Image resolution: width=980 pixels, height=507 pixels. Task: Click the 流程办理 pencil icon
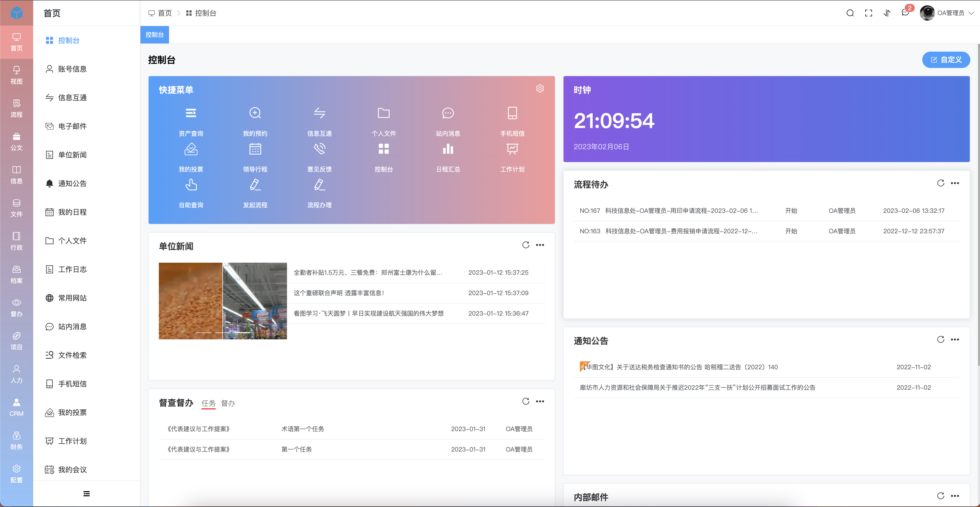320,185
